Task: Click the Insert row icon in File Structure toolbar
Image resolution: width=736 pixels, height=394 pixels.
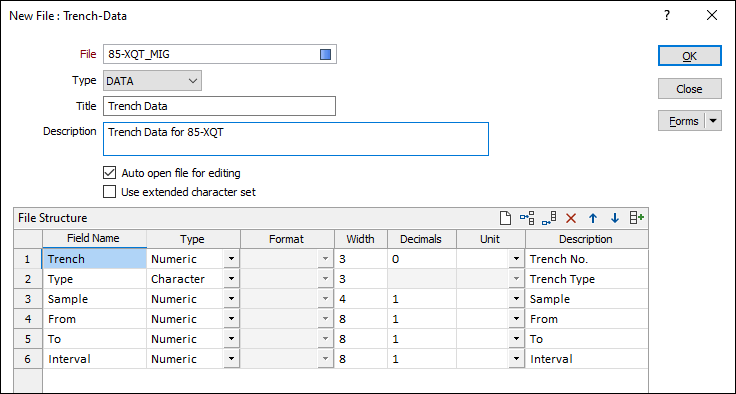Action: (x=527, y=218)
